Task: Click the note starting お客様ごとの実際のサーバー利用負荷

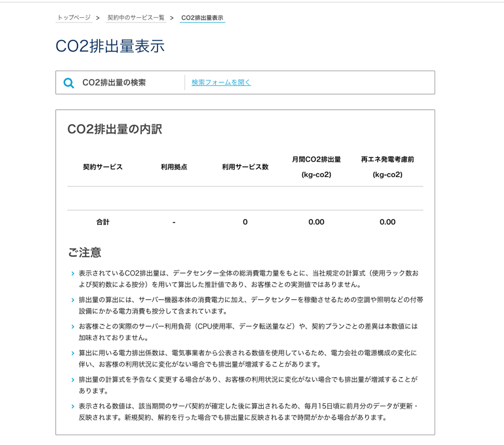Action: (x=248, y=332)
